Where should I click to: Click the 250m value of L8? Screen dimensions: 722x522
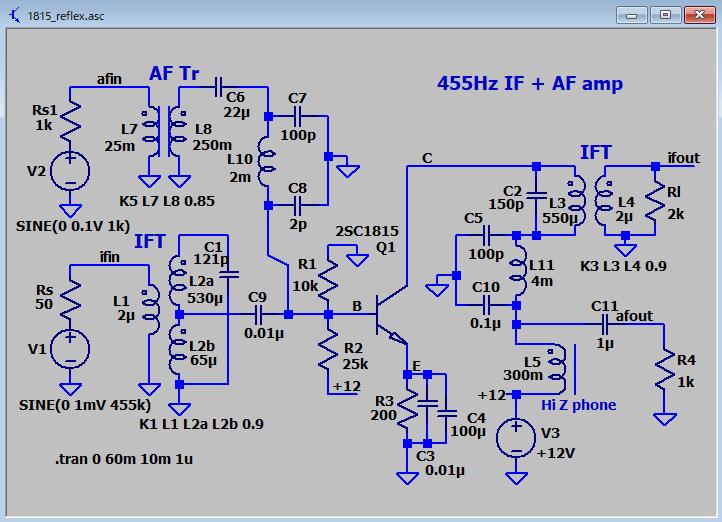pos(212,145)
